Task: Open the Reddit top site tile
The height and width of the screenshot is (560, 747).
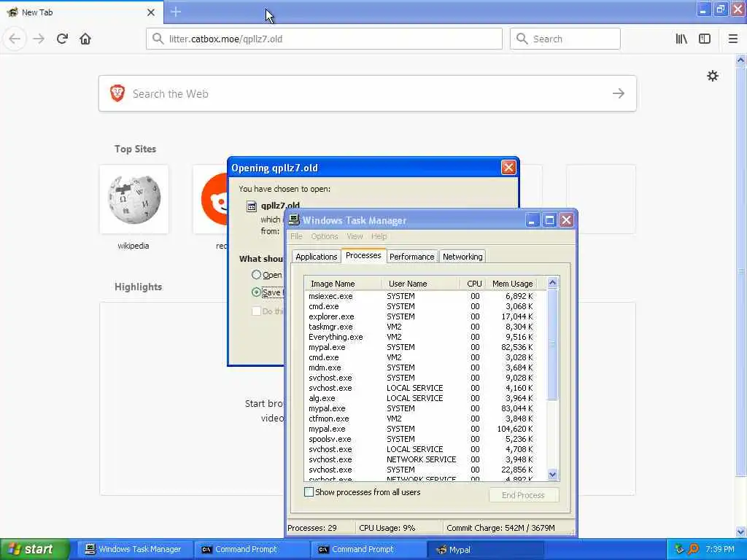Action: click(x=211, y=200)
